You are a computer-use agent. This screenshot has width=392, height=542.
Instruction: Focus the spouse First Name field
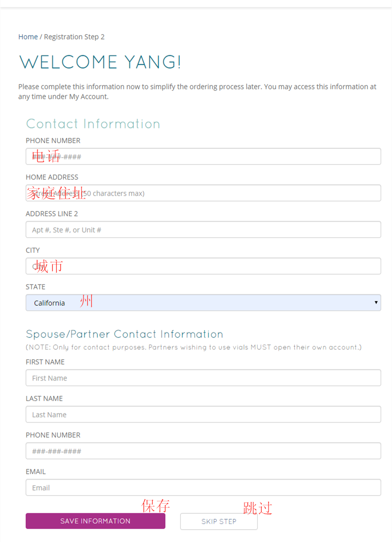click(x=203, y=378)
